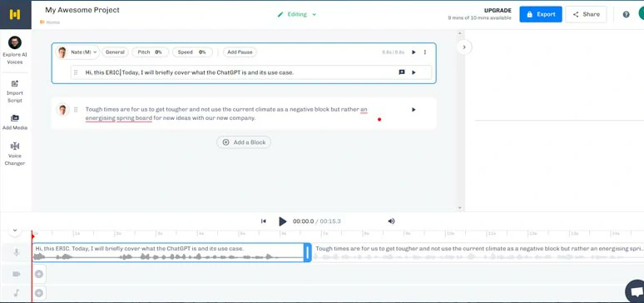Open Explore AI Voices panel
Viewport: 644px width, 303px height.
15,50
